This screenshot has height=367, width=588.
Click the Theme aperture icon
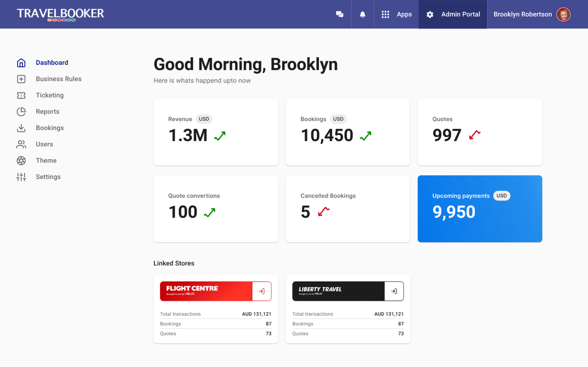21,161
